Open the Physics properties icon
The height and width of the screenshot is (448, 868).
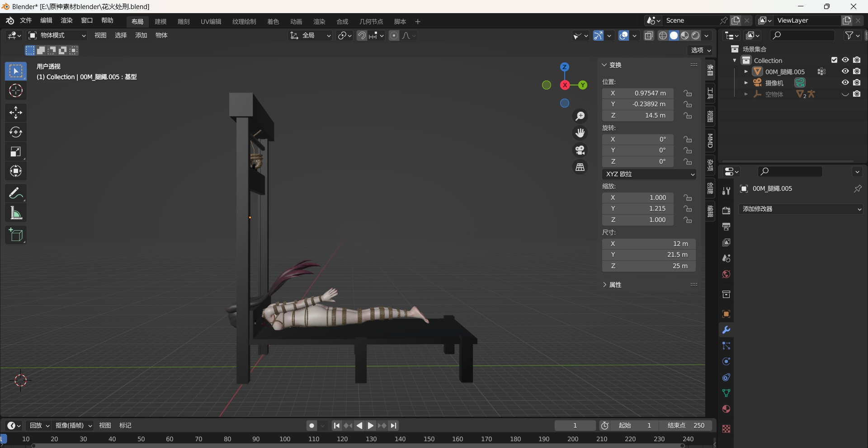pos(726,362)
